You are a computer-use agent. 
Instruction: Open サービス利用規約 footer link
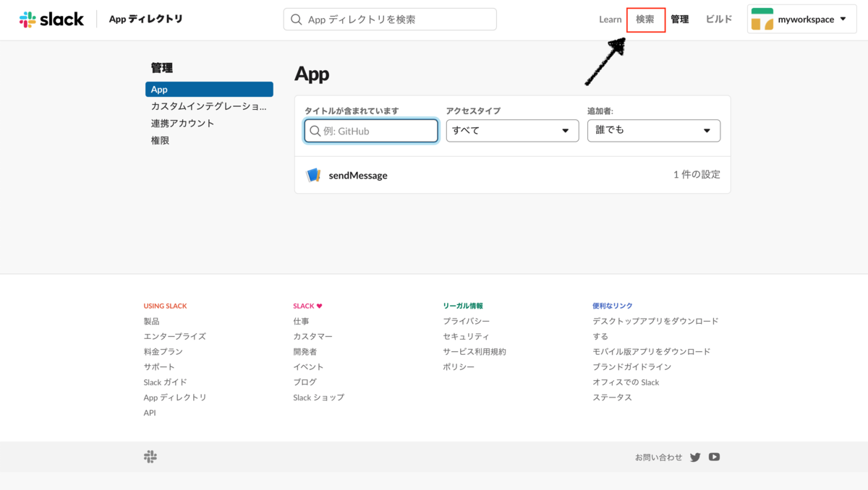475,351
